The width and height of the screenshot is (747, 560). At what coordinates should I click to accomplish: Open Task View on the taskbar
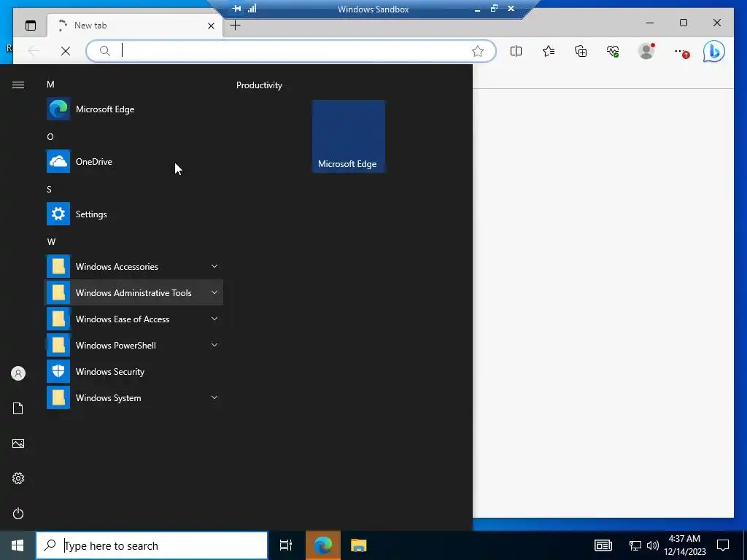point(286,545)
